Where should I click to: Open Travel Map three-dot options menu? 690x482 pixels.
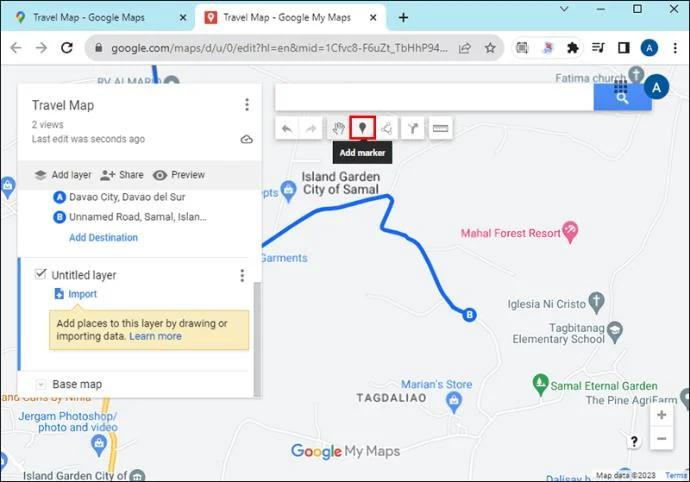pyautogui.click(x=247, y=105)
